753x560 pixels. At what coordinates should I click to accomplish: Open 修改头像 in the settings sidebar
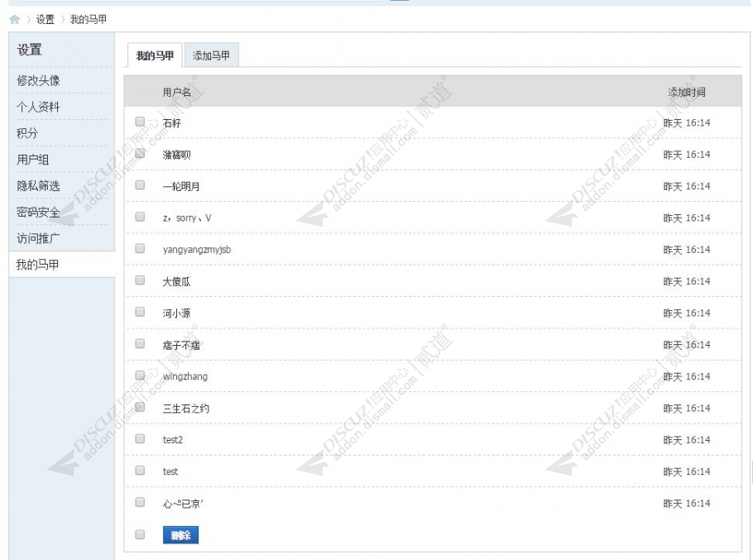[39, 80]
